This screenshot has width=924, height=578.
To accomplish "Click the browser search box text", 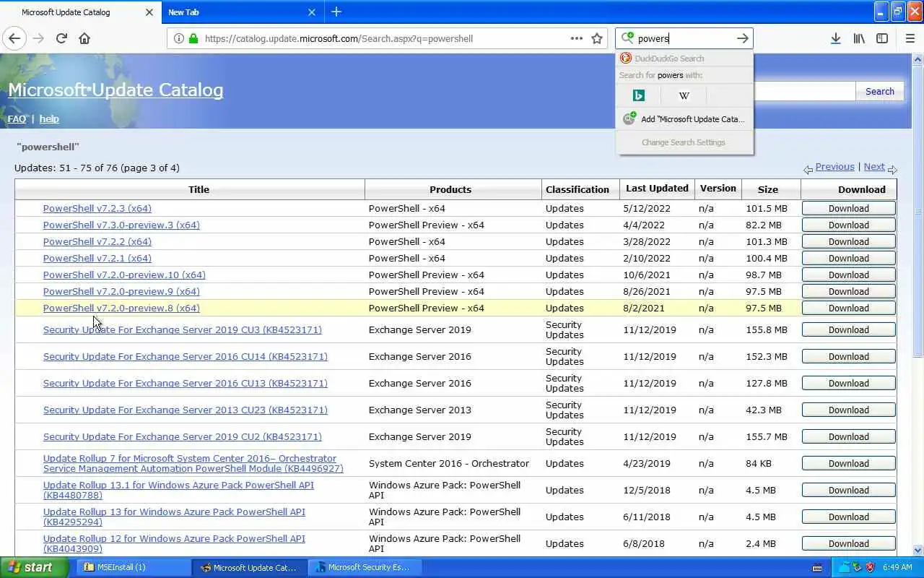I will [x=653, y=39].
